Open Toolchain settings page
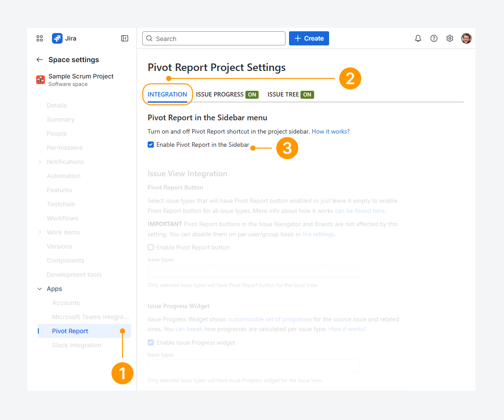 click(61, 204)
